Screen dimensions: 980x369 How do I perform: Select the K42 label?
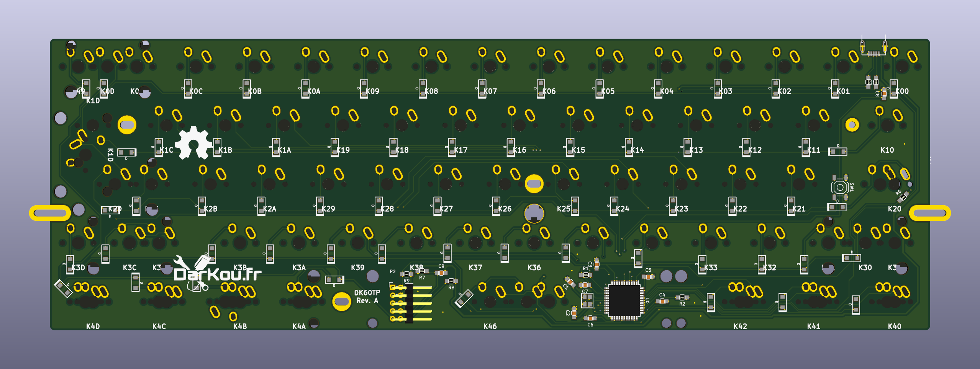[x=740, y=327]
